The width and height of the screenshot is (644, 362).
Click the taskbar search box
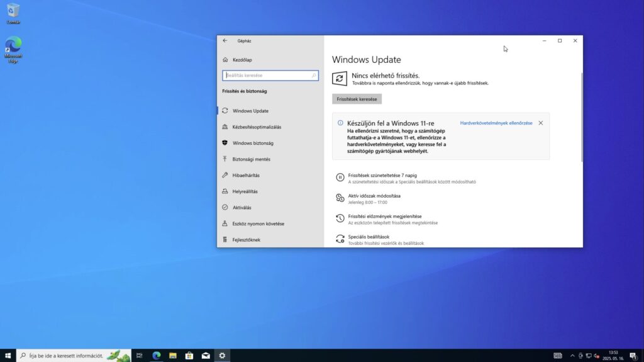74,356
